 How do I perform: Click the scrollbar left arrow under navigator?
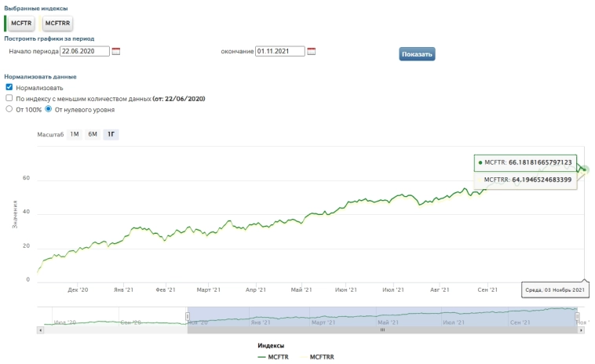tap(40, 330)
